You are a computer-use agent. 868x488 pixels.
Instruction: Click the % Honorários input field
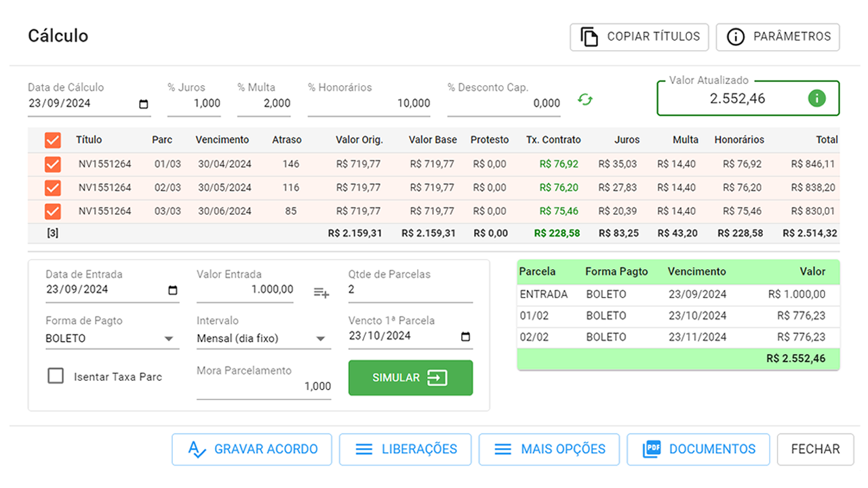pyautogui.click(x=369, y=104)
